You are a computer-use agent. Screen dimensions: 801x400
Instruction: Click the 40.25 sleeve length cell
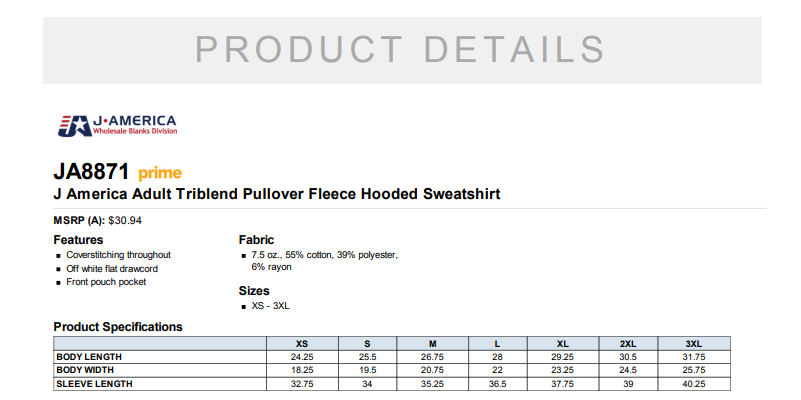point(694,383)
